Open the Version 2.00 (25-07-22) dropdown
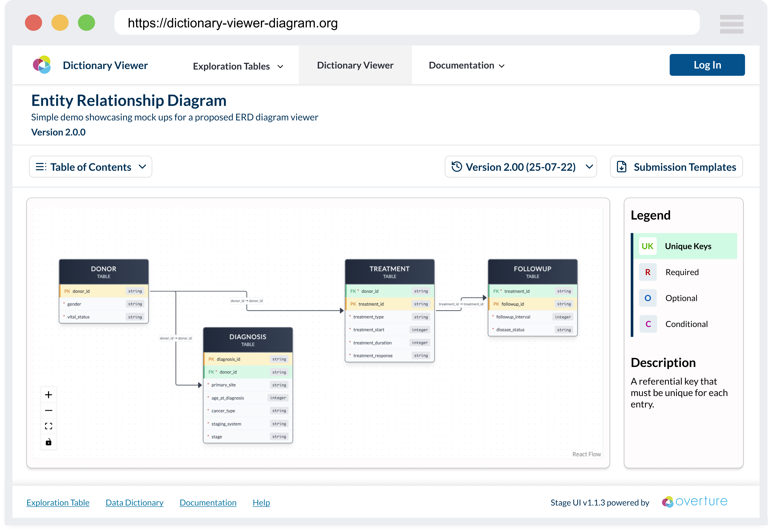Screen dimensions: 771x532 520,167
